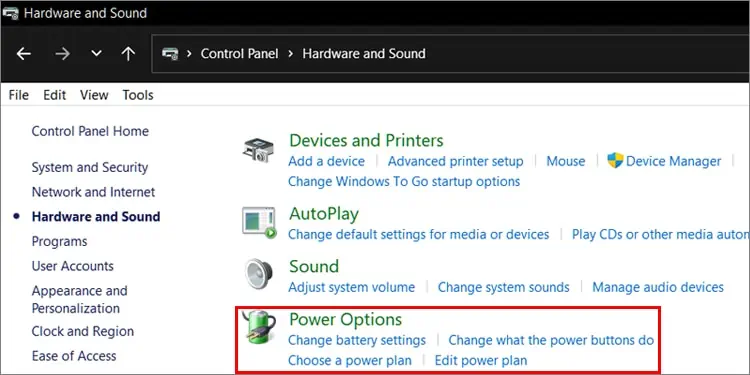Click Add a device link
The width and height of the screenshot is (750, 375).
(326, 161)
